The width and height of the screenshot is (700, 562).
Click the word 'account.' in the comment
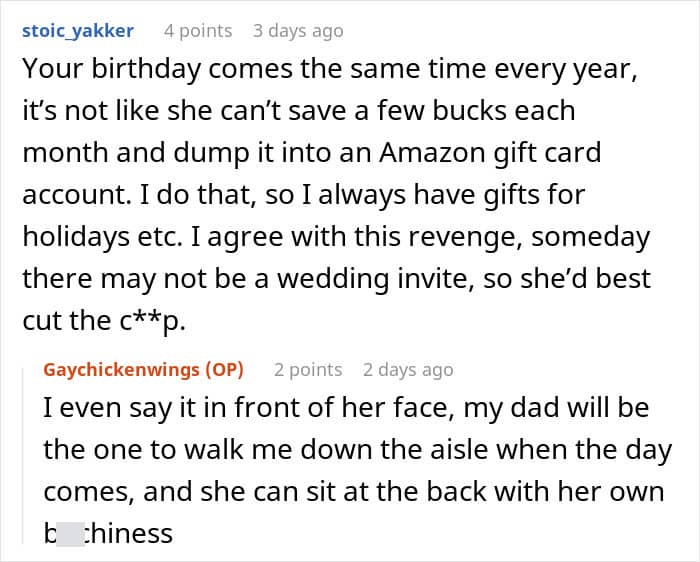[x=77, y=195]
